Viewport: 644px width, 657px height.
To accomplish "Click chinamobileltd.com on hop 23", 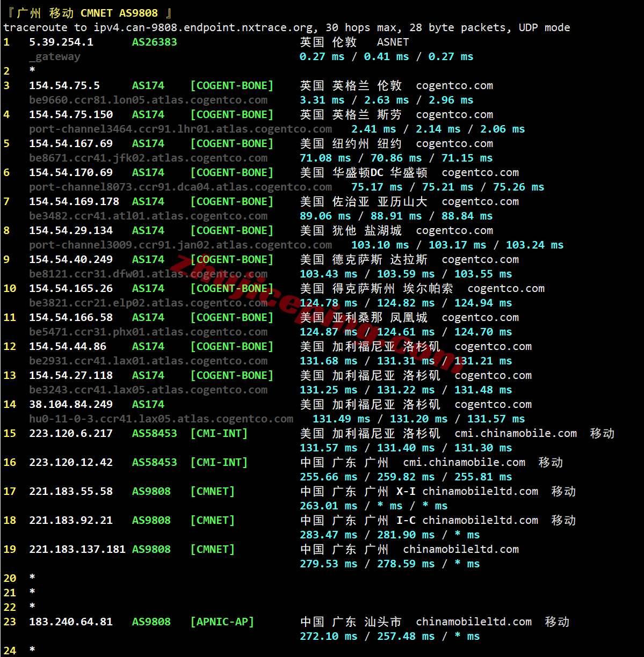I will coord(474,622).
